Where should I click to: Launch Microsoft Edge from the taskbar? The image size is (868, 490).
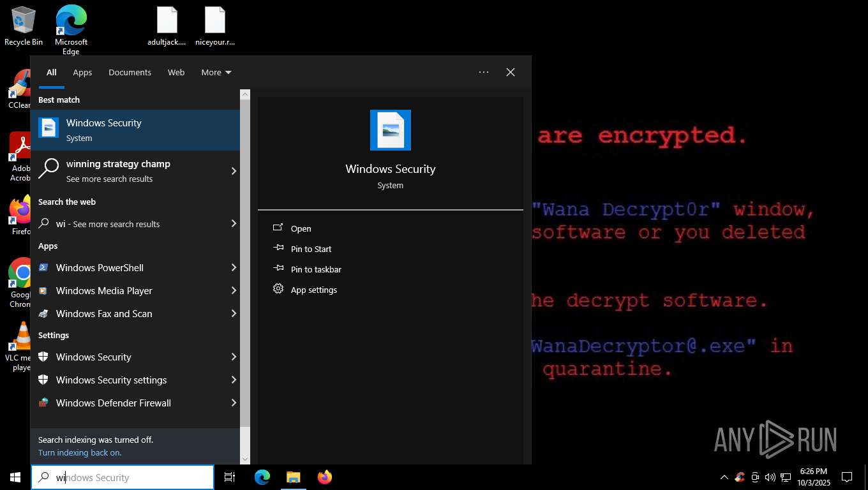point(262,477)
